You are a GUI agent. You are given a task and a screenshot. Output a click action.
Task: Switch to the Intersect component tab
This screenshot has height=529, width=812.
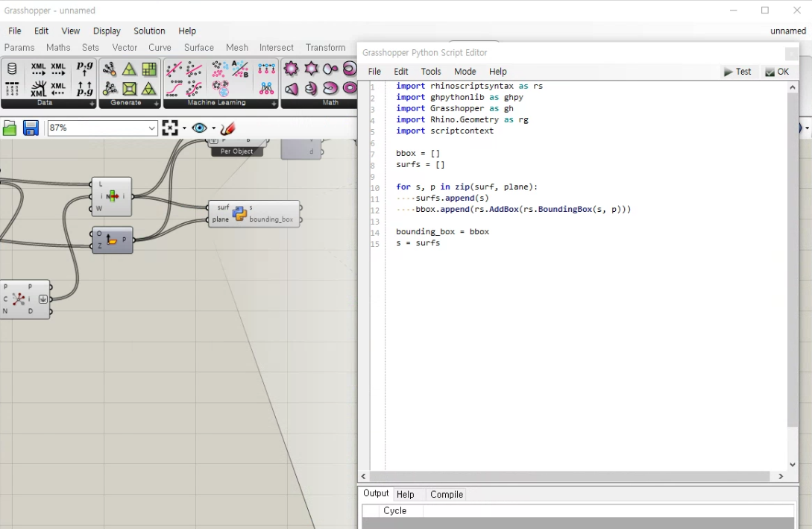point(276,48)
